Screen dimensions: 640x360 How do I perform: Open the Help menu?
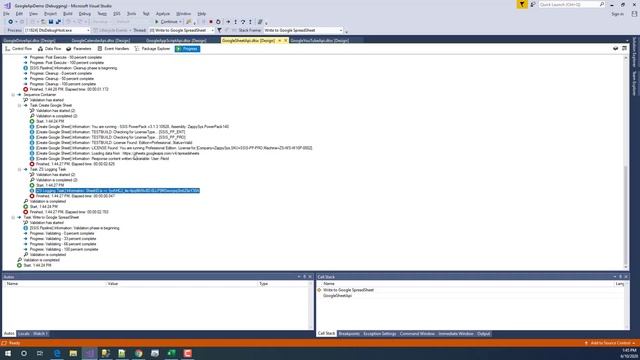(202, 13)
